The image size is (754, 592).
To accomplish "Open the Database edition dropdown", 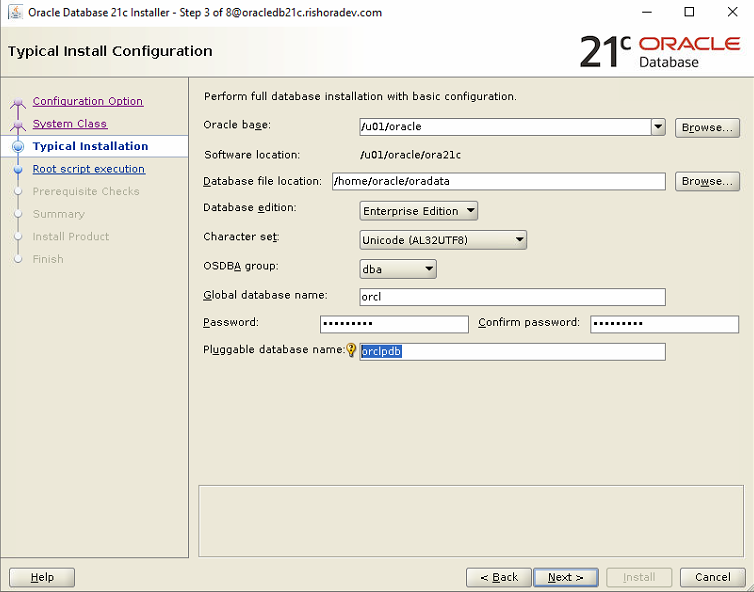I will [418, 211].
